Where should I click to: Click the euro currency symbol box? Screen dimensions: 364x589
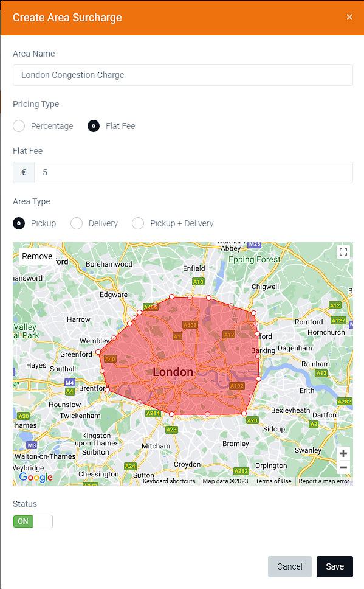24,172
